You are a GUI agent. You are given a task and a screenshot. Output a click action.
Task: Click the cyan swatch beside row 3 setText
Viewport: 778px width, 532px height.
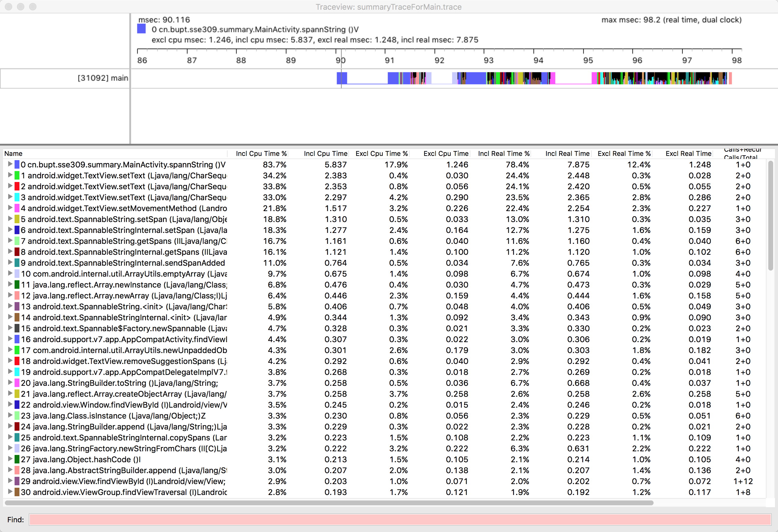(x=17, y=197)
